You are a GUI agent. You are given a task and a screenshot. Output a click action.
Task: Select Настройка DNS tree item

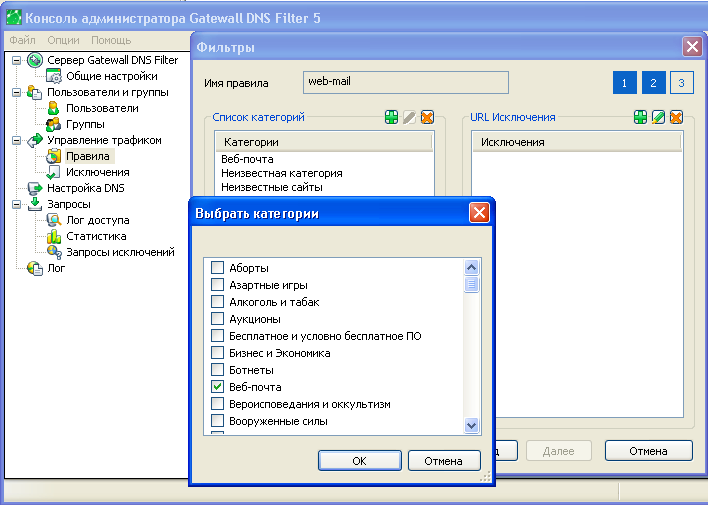click(x=86, y=188)
